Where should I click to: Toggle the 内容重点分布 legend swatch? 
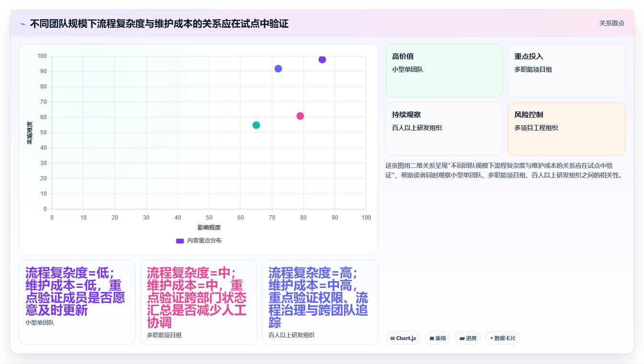[x=180, y=241]
